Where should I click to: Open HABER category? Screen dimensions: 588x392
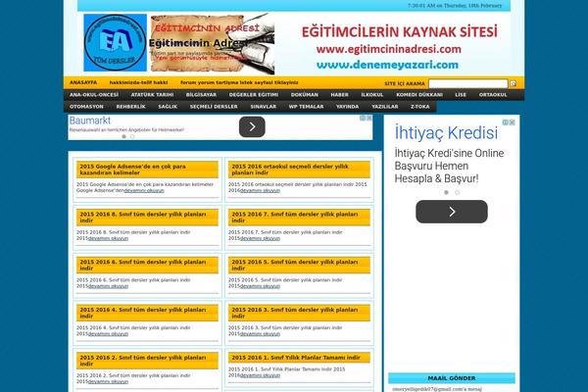coord(339,95)
